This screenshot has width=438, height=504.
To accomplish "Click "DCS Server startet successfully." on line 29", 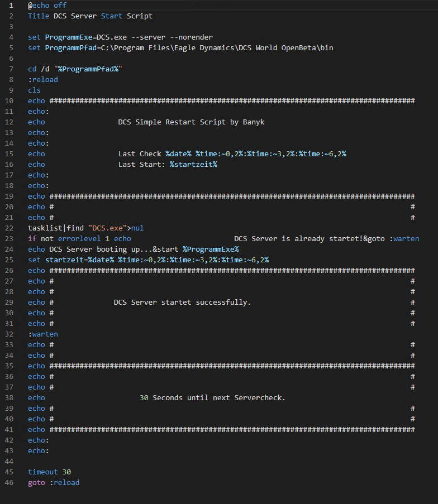I will (x=182, y=303).
